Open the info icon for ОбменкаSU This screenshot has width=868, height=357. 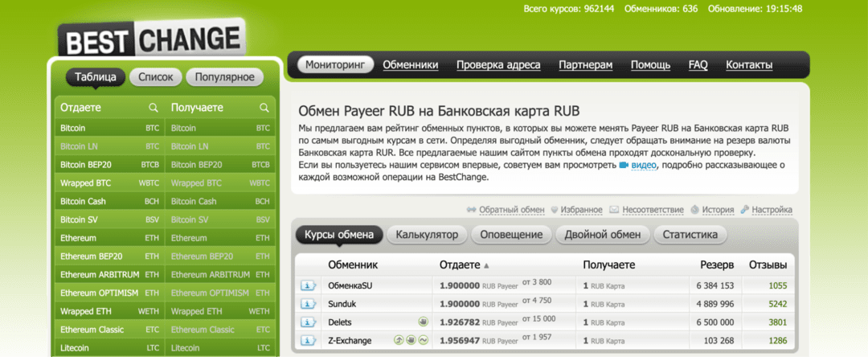308,285
